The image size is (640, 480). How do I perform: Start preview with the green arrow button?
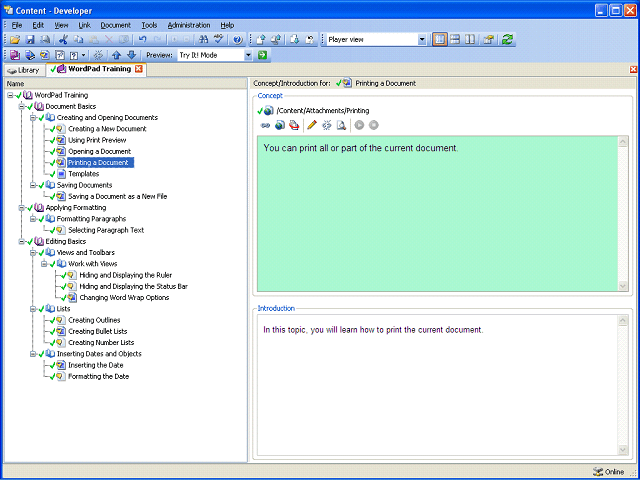(x=262, y=55)
